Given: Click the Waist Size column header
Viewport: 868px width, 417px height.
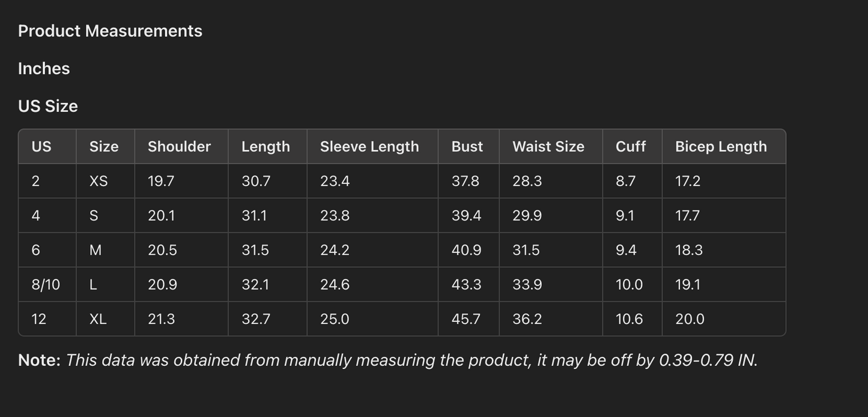Looking at the screenshot, I should [548, 147].
